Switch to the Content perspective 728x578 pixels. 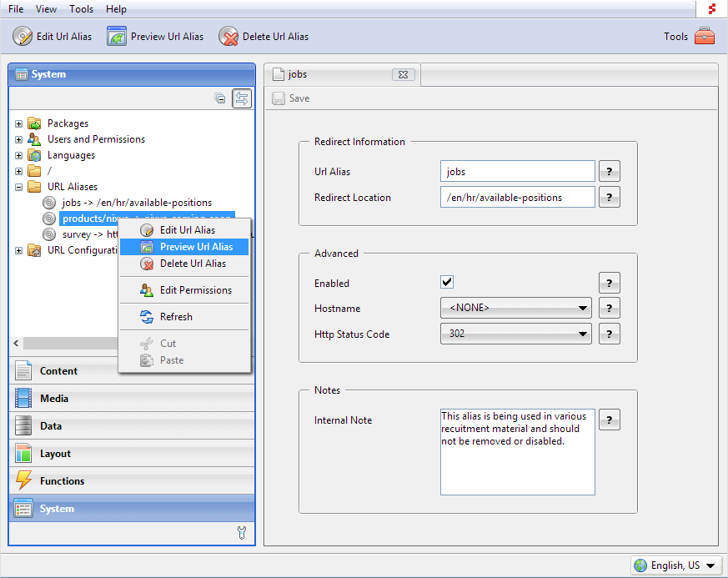[58, 371]
